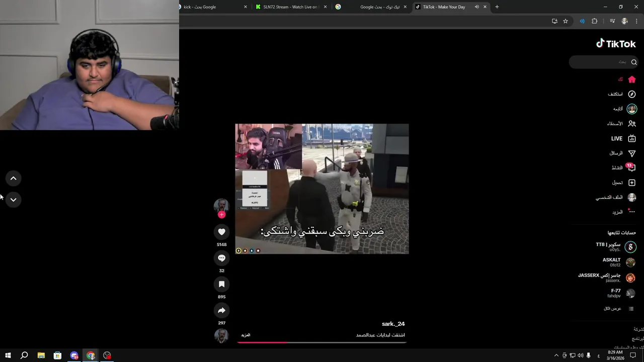The width and height of the screenshot is (644, 362).
Task: Switch to the تيك توك Google search tab
Action: [x=371, y=7]
